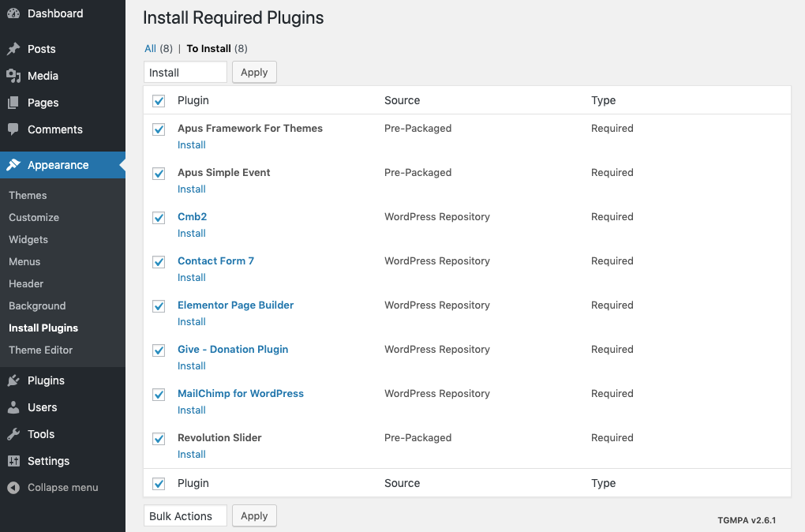Toggle select-all checkbox in table header
This screenshot has height=532, width=805.
[159, 101]
